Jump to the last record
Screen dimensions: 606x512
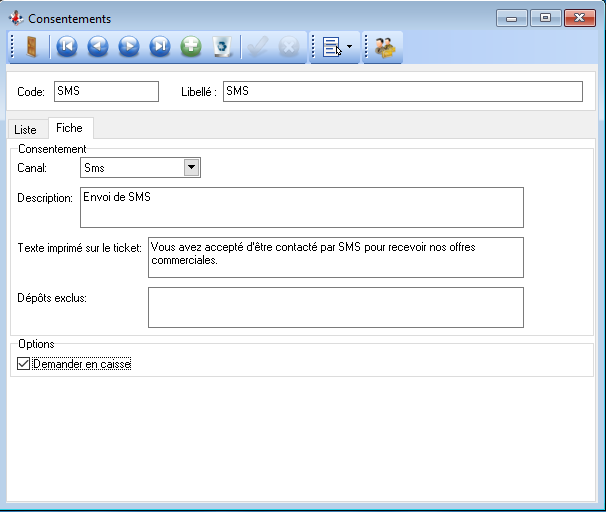[x=160, y=47]
